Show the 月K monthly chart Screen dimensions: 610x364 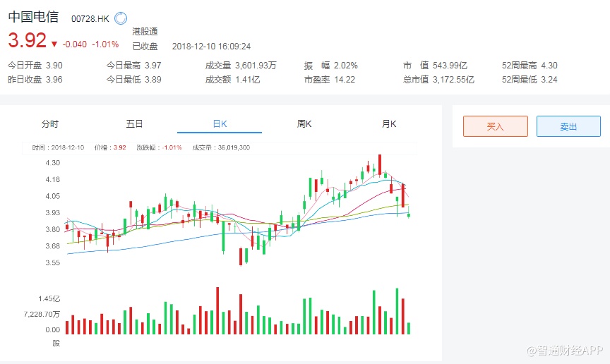coord(389,124)
